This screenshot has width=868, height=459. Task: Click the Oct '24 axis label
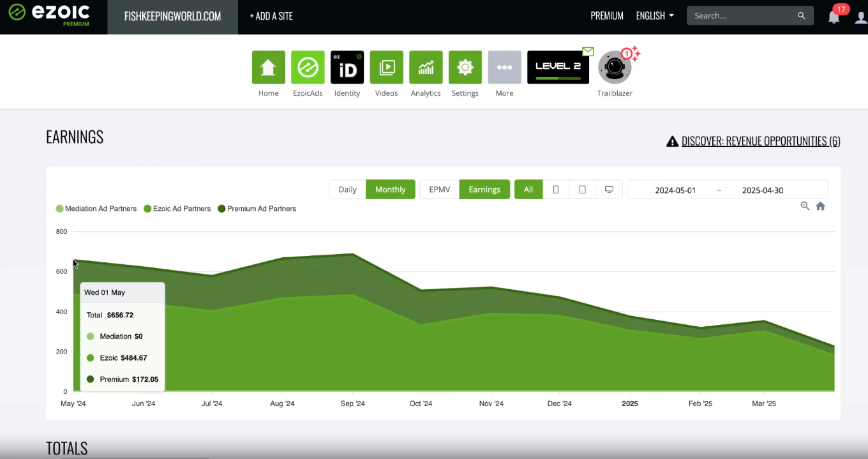[x=421, y=403]
